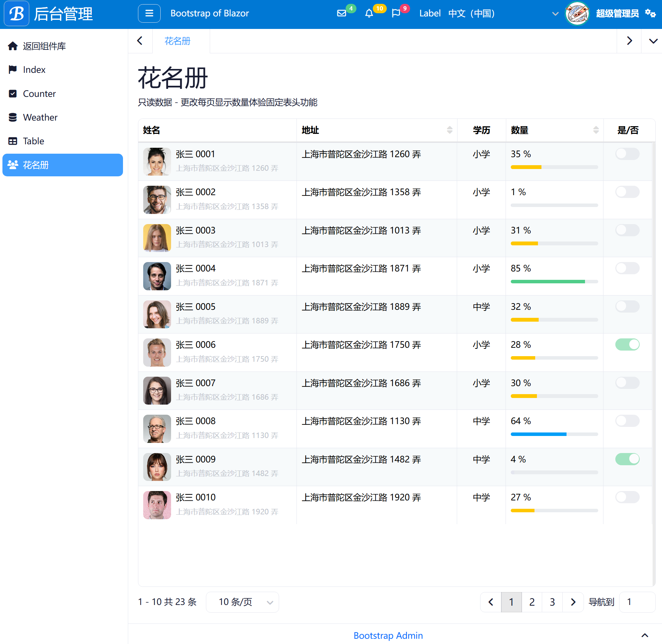
Task: Click the flag icon beside Index
Action: (13, 70)
